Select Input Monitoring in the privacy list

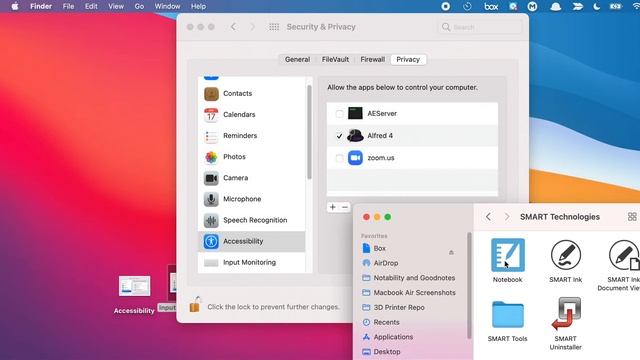pos(251,262)
